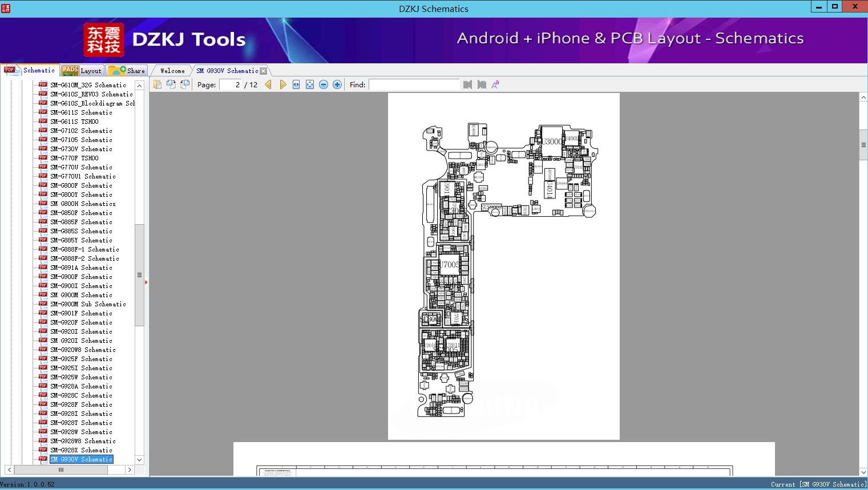The image size is (868, 490).
Task: Click the PDF icon beside SM-G928T Schematic
Action: pos(43,423)
